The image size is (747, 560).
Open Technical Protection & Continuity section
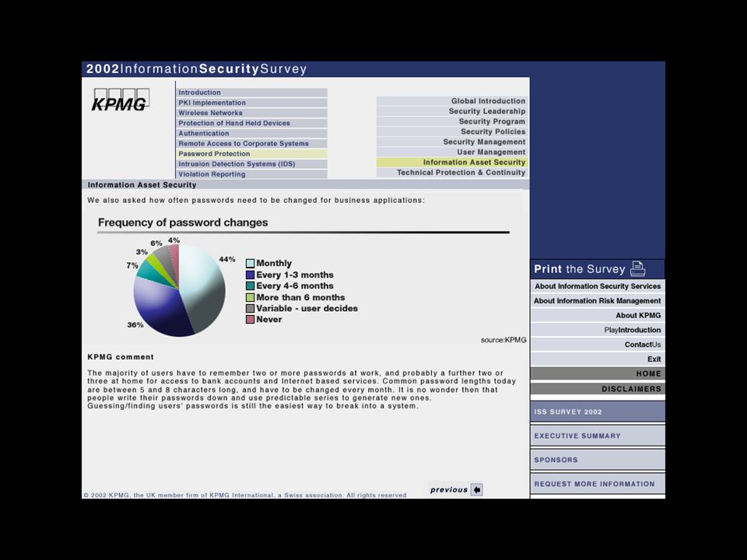(x=452, y=173)
